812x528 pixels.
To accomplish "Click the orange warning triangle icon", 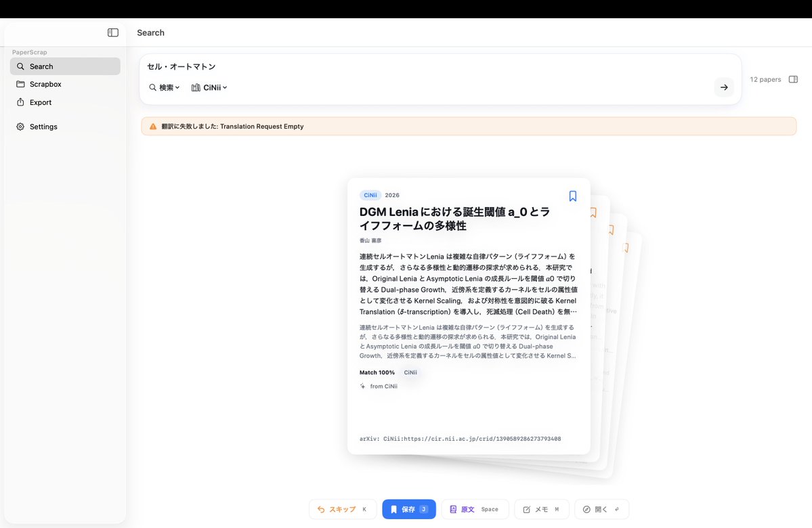I will tap(153, 127).
